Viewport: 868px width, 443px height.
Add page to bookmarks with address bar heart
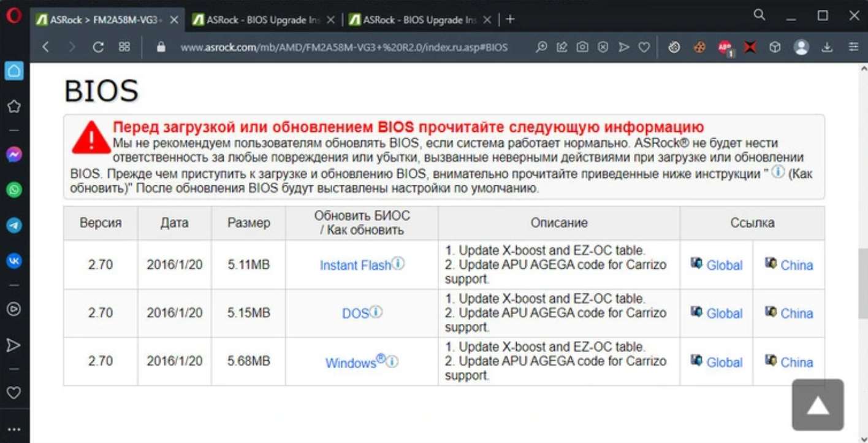(x=644, y=47)
